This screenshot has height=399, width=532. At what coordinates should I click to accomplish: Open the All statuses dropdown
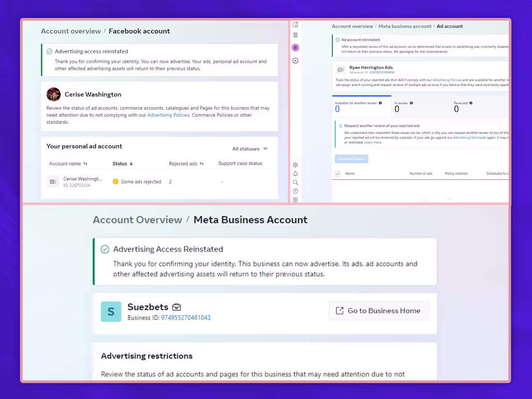[250, 148]
